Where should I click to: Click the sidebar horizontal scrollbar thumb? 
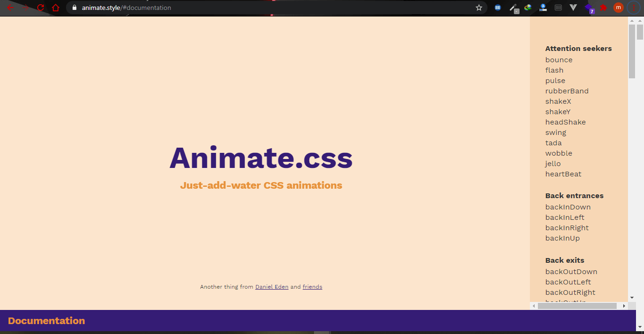tap(577, 306)
